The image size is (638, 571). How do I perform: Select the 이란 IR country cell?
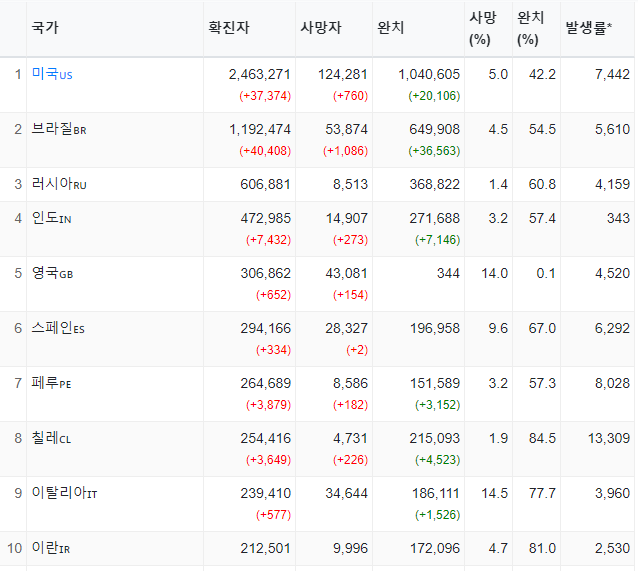pos(51,548)
